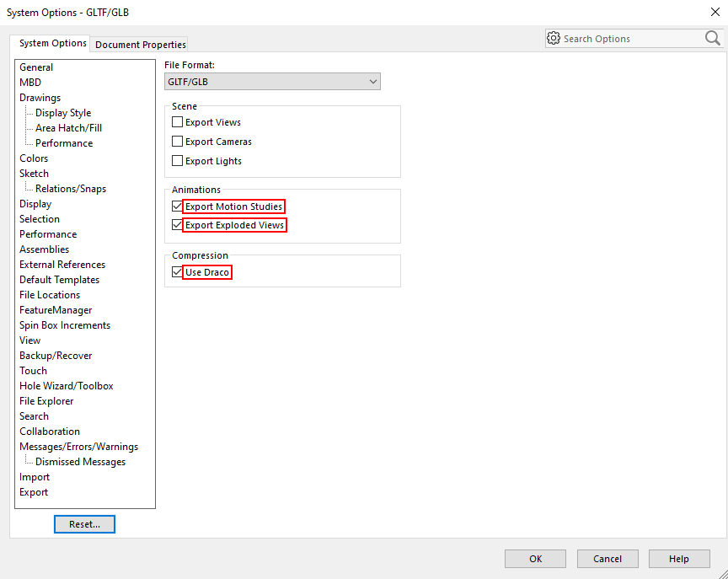
Task: Select the System Options tab
Action: (52, 43)
